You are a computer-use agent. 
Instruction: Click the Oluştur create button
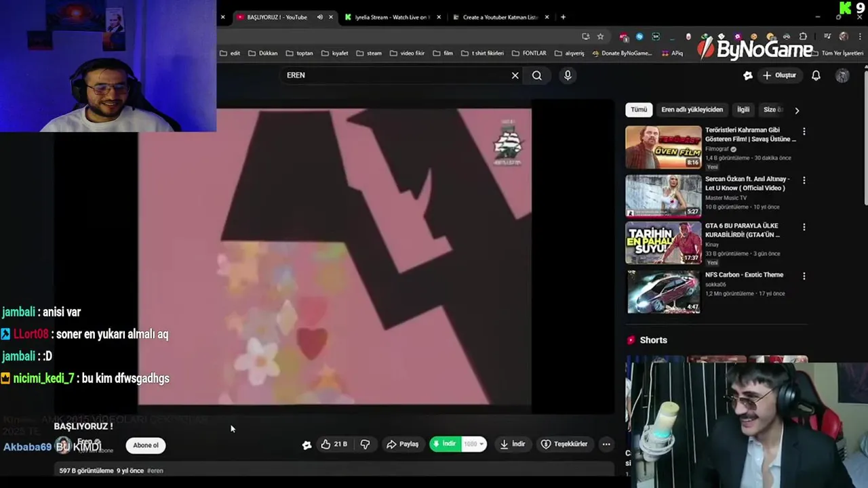coord(779,75)
